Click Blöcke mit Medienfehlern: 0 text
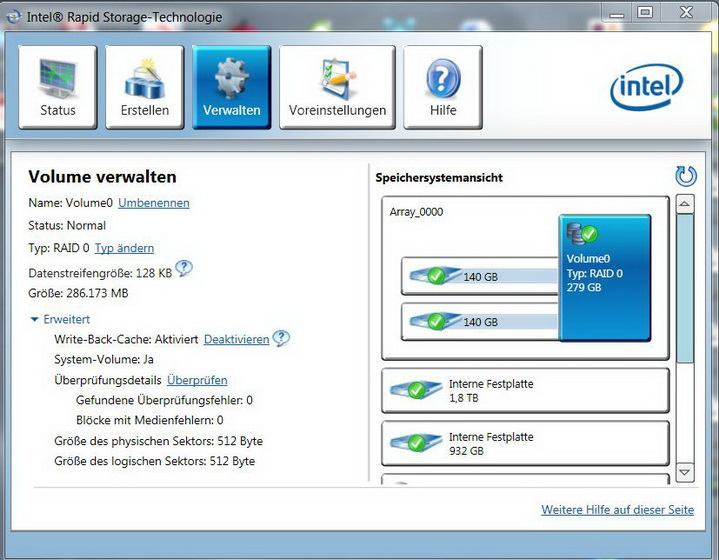The image size is (719, 560). click(x=149, y=420)
